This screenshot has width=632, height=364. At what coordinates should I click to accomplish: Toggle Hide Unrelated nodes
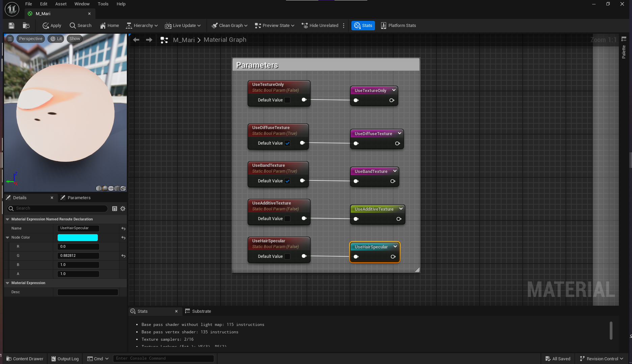(320, 26)
